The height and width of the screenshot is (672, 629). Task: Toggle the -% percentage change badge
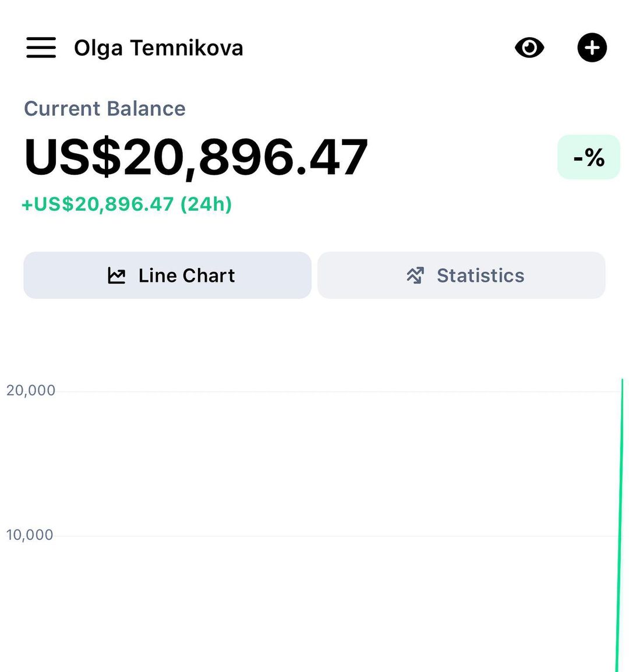point(588,157)
